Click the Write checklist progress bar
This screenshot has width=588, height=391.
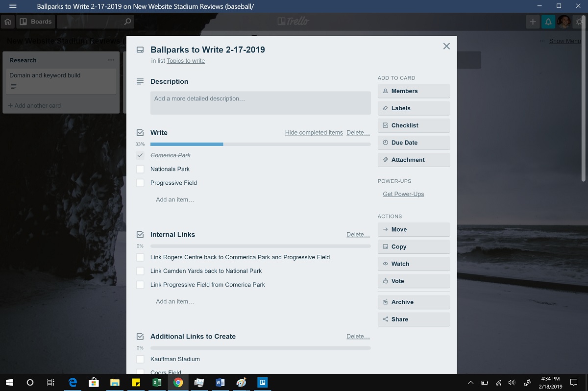click(260, 144)
